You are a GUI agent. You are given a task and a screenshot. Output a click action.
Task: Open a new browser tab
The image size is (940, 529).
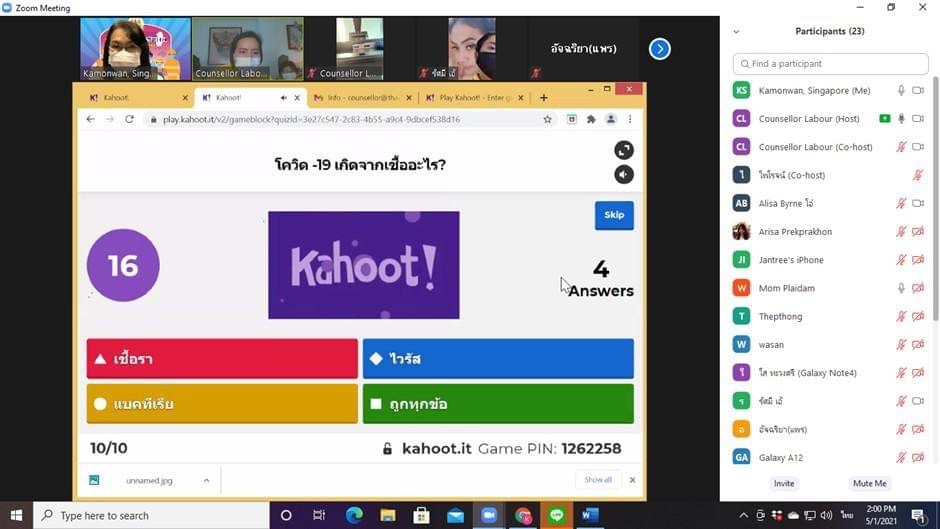(544, 98)
